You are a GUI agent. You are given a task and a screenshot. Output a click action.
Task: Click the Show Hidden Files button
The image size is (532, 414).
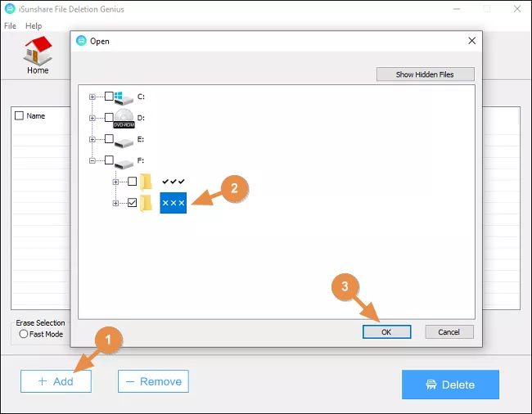[x=425, y=74]
